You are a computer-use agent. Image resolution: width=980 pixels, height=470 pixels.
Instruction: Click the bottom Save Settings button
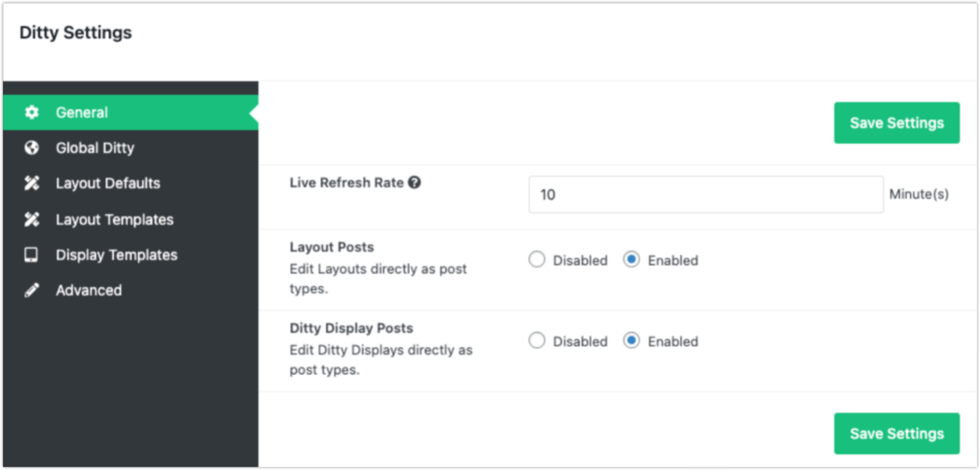[896, 434]
